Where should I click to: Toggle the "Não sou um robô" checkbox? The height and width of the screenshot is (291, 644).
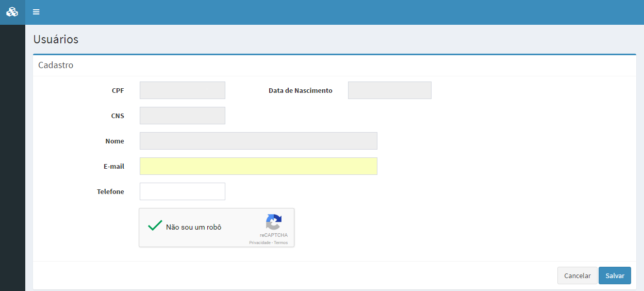point(155,227)
